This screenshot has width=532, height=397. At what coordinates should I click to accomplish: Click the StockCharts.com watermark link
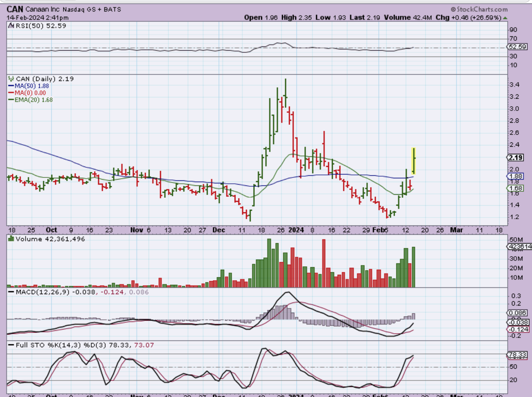tap(479, 9)
